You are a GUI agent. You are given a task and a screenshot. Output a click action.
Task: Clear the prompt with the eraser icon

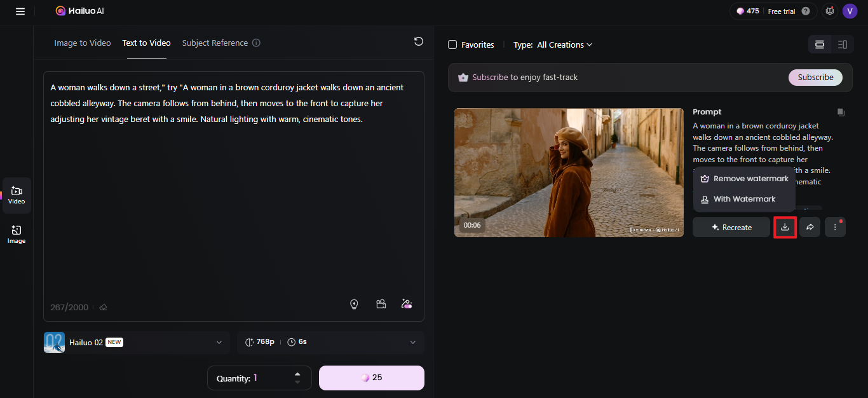104,308
